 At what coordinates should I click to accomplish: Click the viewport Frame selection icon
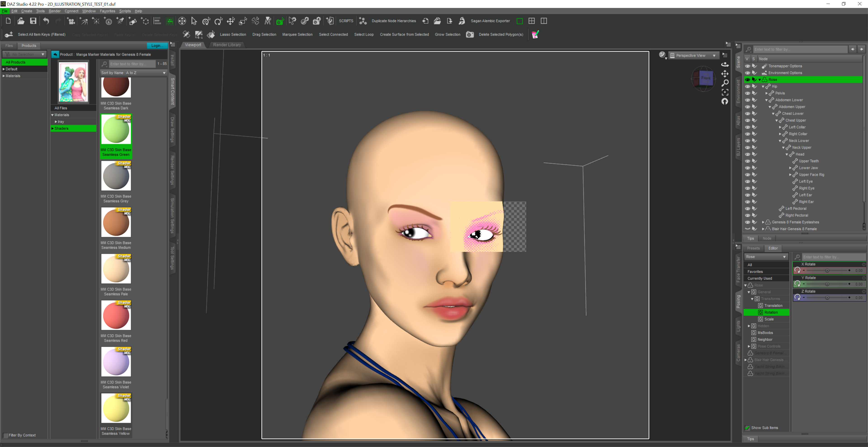725,92
